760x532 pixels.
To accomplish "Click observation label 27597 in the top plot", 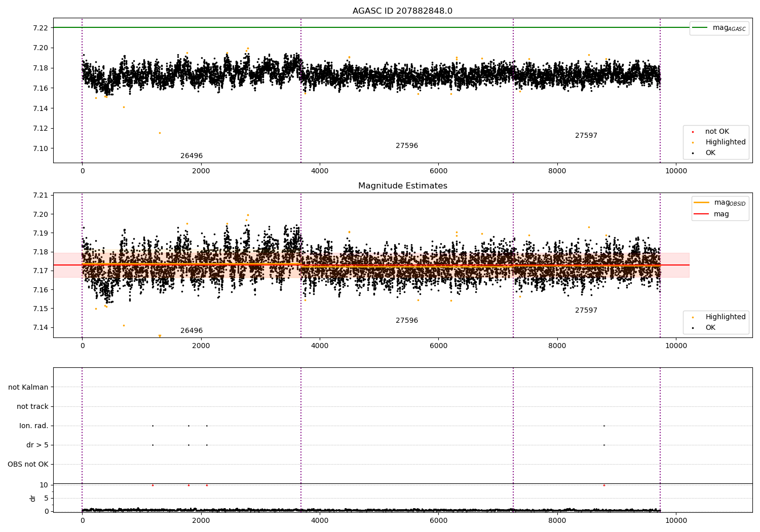I will pyautogui.click(x=586, y=136).
